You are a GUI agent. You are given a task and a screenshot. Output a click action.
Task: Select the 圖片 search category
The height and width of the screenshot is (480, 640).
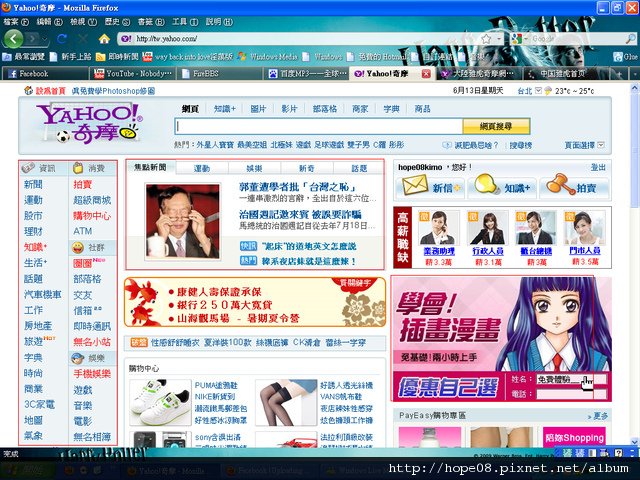[258, 109]
